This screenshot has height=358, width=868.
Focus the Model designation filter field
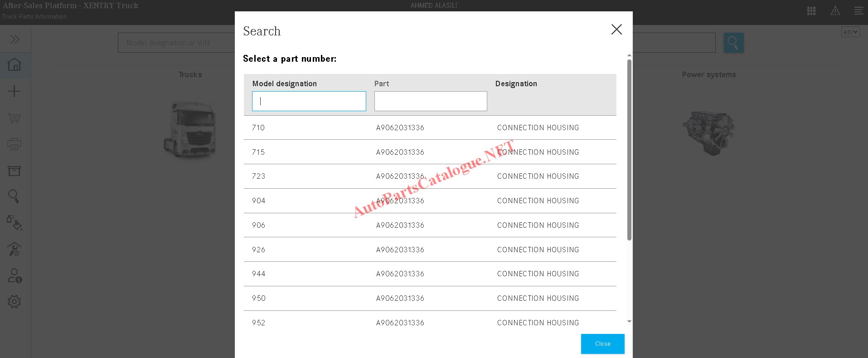309,101
